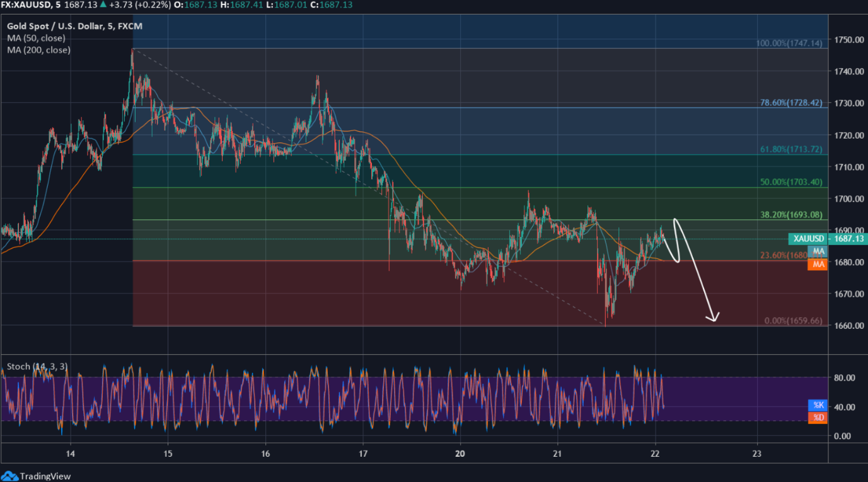Click the 1700.00 mark on price scale
868x482 pixels.
point(847,199)
